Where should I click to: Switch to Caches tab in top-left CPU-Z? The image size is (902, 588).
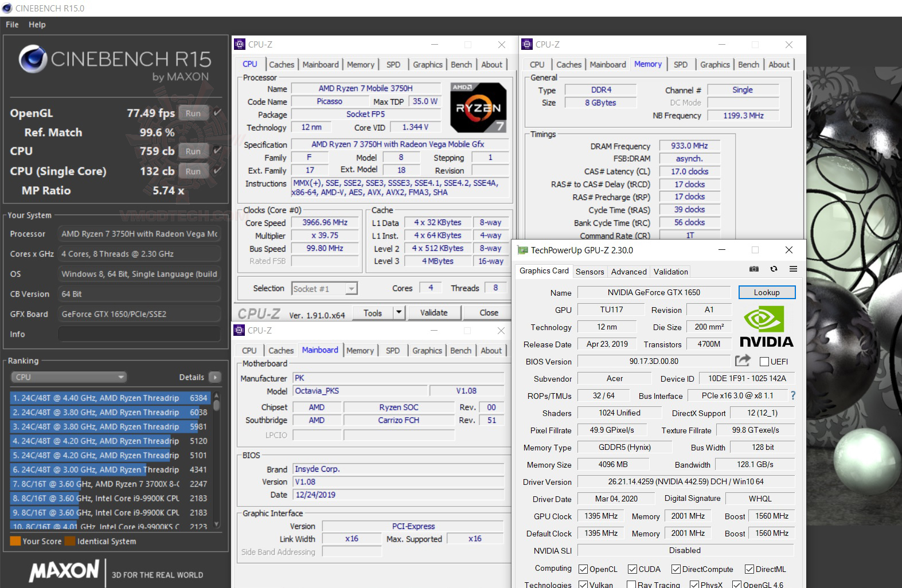pos(282,65)
